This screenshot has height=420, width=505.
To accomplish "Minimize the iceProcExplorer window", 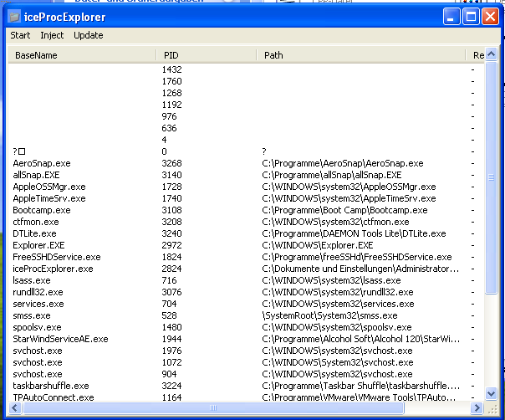I will (451, 16).
